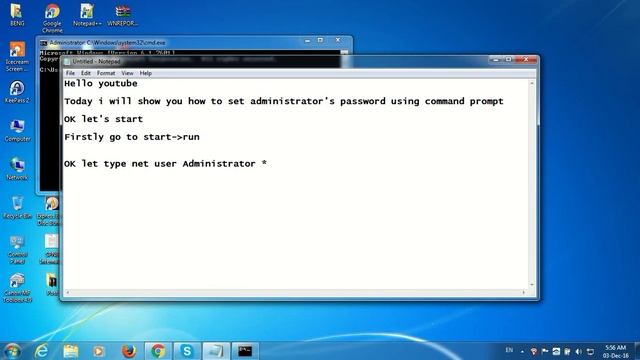Click the "OK let's start" line

point(104,119)
